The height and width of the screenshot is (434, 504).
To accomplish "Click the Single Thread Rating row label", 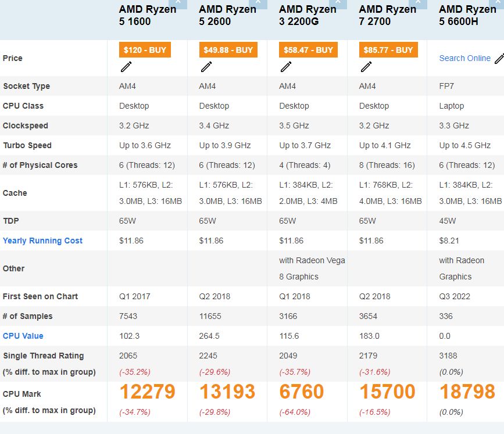I will click(44, 356).
